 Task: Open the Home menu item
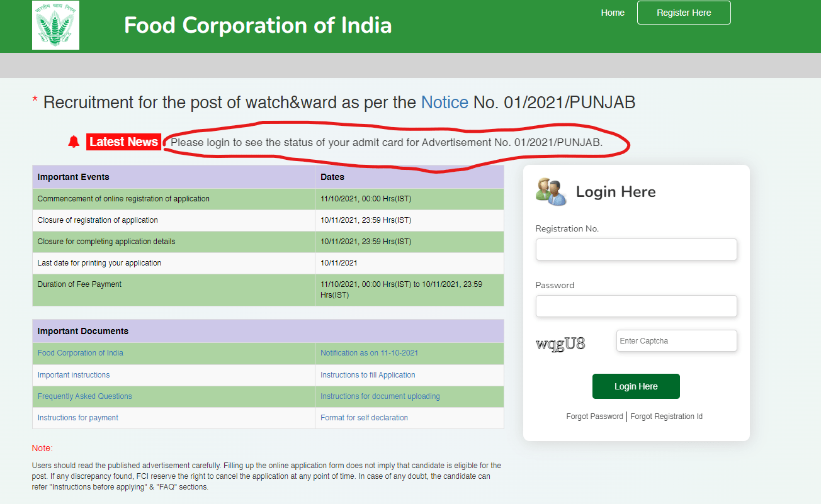click(613, 13)
